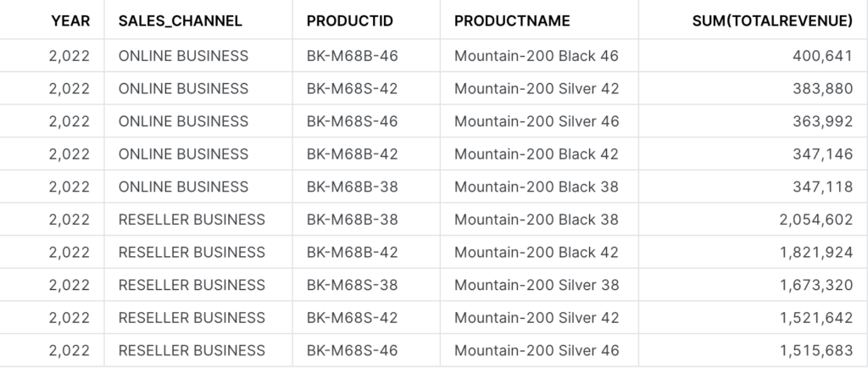Click the revenue cell 1,521,642
Image resolution: width=868 pixels, height=368 pixels.
click(754, 318)
